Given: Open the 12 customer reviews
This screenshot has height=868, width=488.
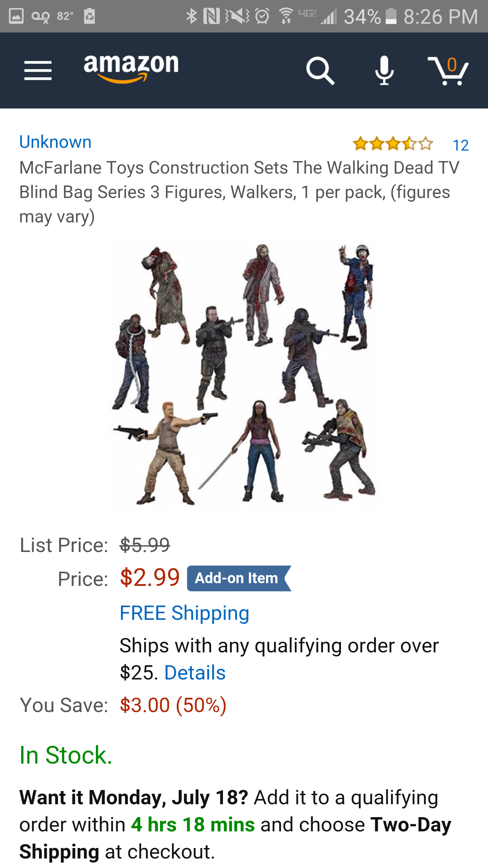Looking at the screenshot, I should pos(461,145).
